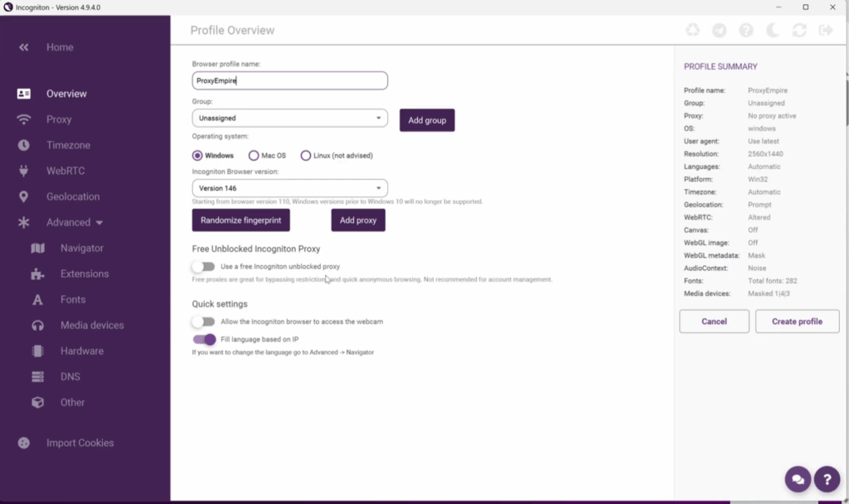Click 'No proxy active' summary value
This screenshot has height=504, width=849.
(x=772, y=116)
